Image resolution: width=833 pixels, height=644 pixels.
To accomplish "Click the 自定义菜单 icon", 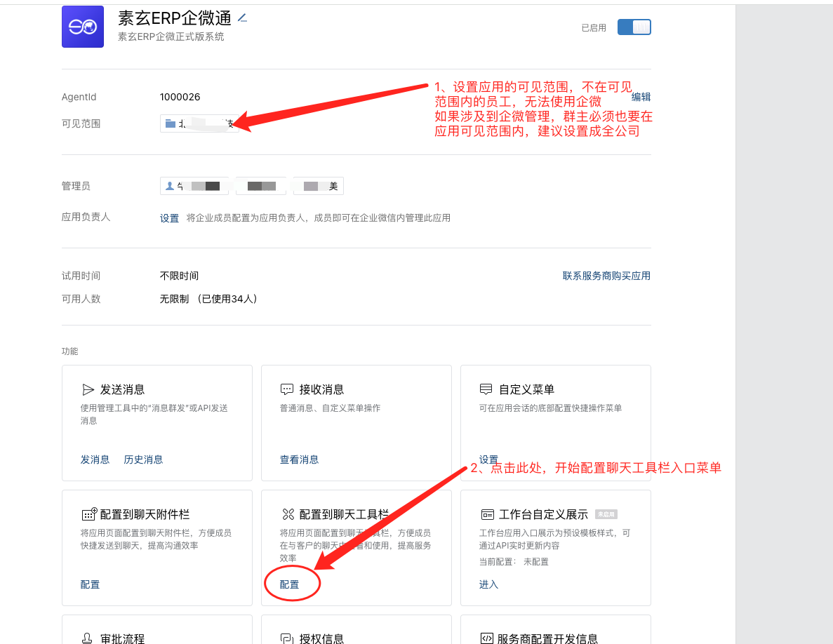I will point(486,389).
